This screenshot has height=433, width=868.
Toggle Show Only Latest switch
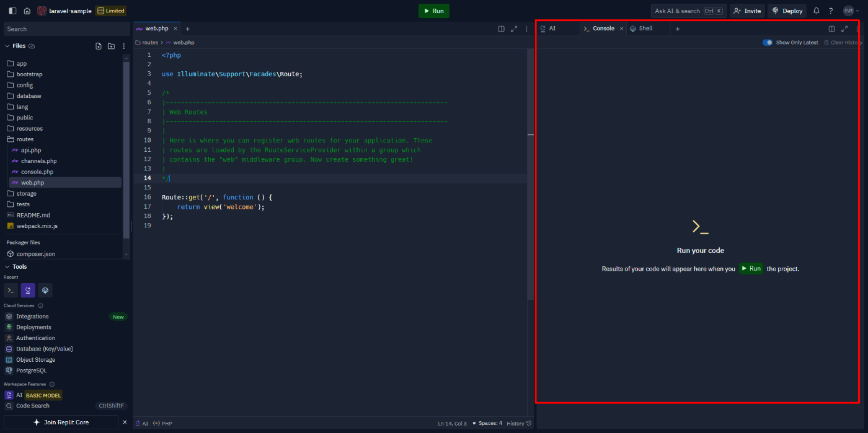pos(768,43)
